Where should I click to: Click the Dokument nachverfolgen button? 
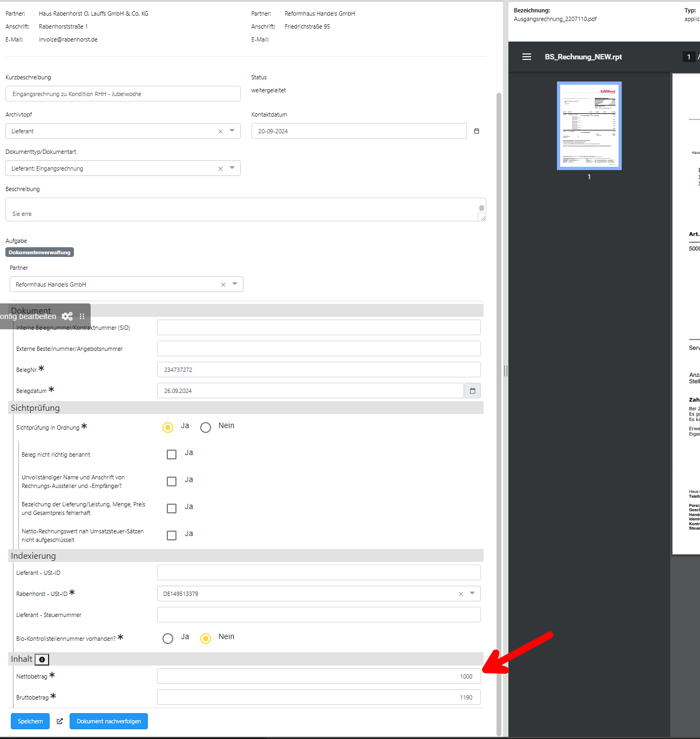[108, 721]
